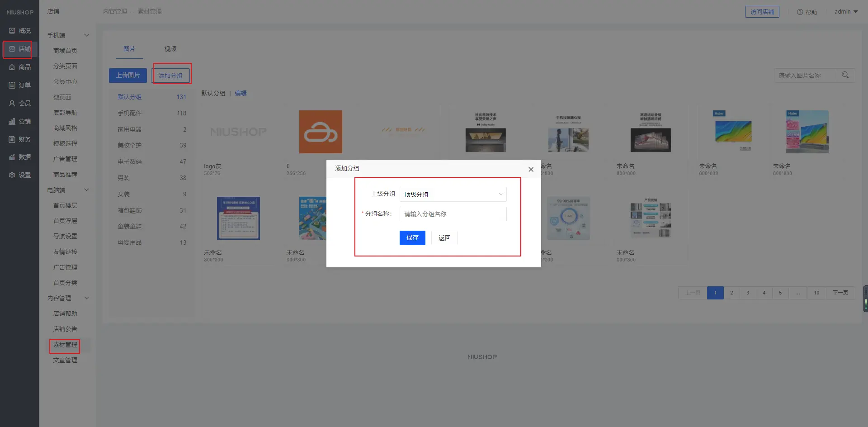Open the 财务 finance sidebar icon
This screenshot has height=427, width=868.
12,139
